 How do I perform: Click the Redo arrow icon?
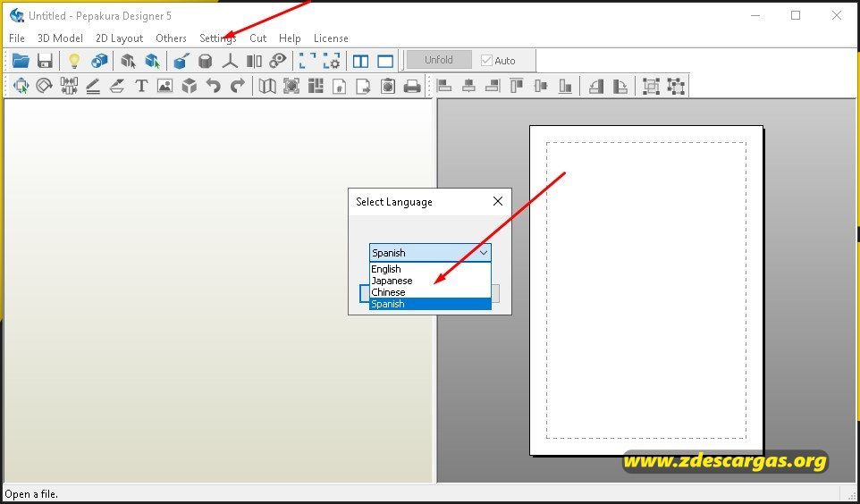pyautogui.click(x=238, y=86)
